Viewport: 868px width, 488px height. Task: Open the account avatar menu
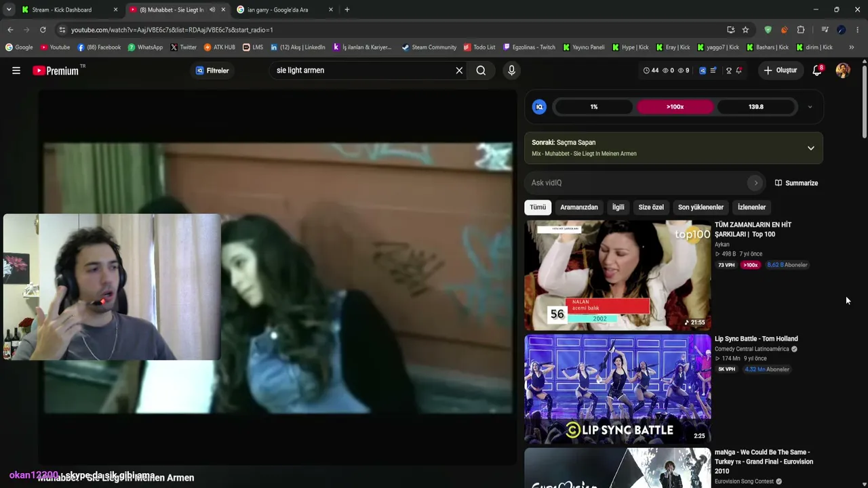(x=843, y=70)
